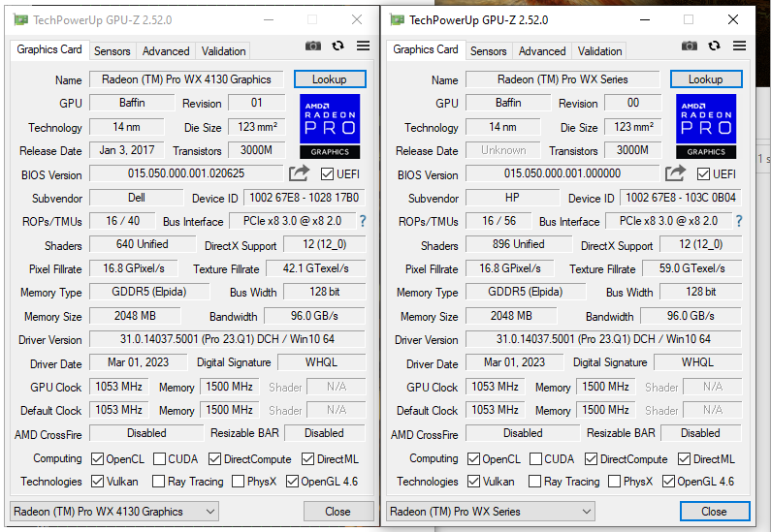Click bus interface question mark in left window
The image size is (771, 532).
click(363, 221)
